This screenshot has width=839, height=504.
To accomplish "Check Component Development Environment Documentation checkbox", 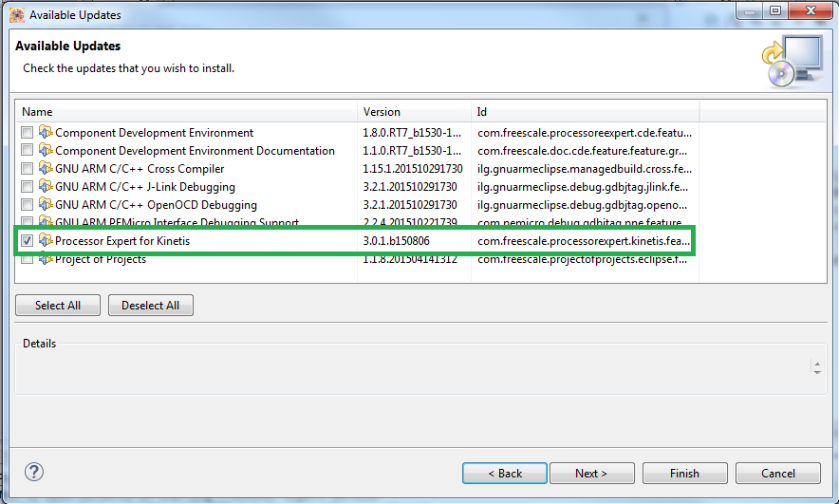I will pos(27,150).
